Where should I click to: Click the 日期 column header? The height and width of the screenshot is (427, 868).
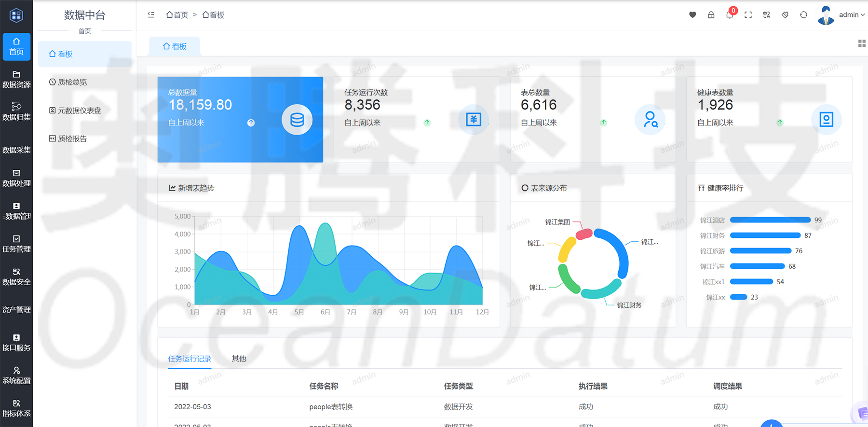point(181,386)
